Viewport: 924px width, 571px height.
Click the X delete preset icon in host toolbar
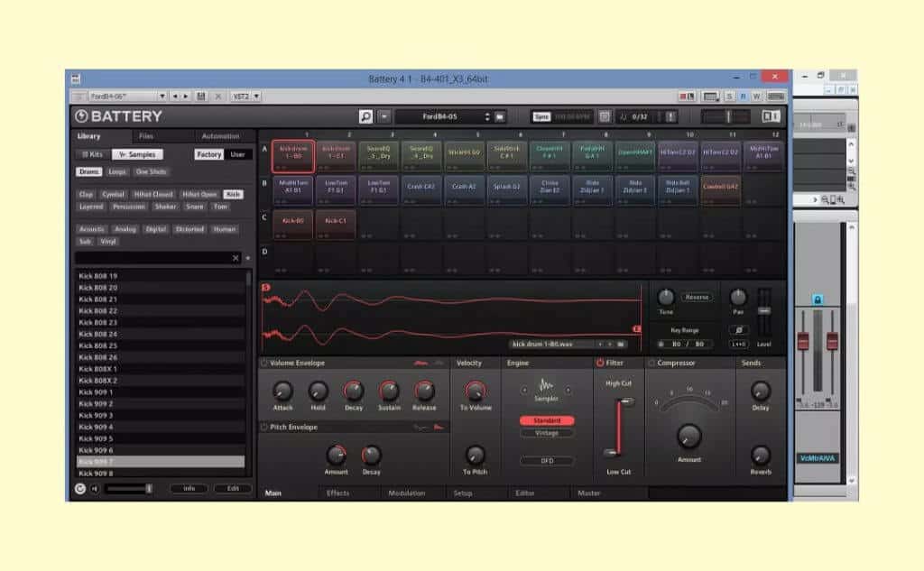[x=218, y=96]
